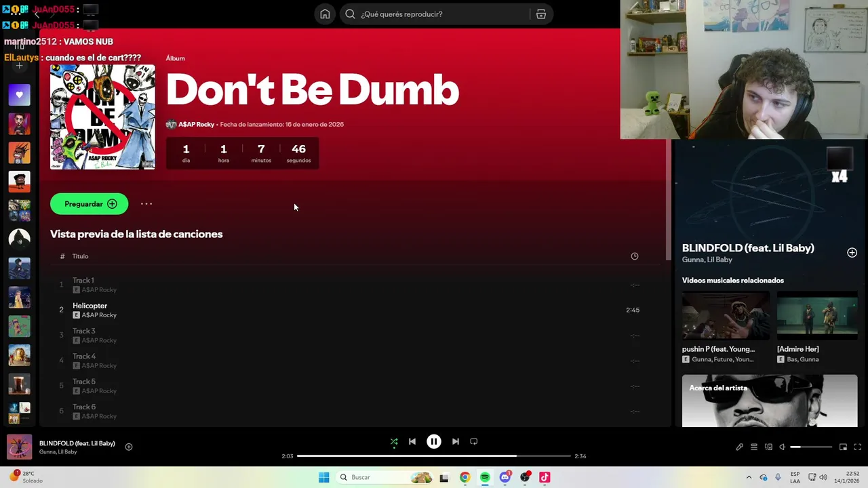Add BLINDFOLD to library from now playing panel

click(x=852, y=253)
